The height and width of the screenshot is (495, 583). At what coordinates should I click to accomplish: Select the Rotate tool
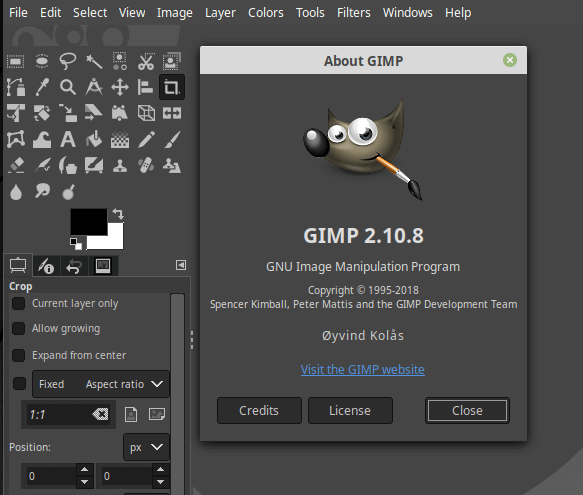point(42,113)
